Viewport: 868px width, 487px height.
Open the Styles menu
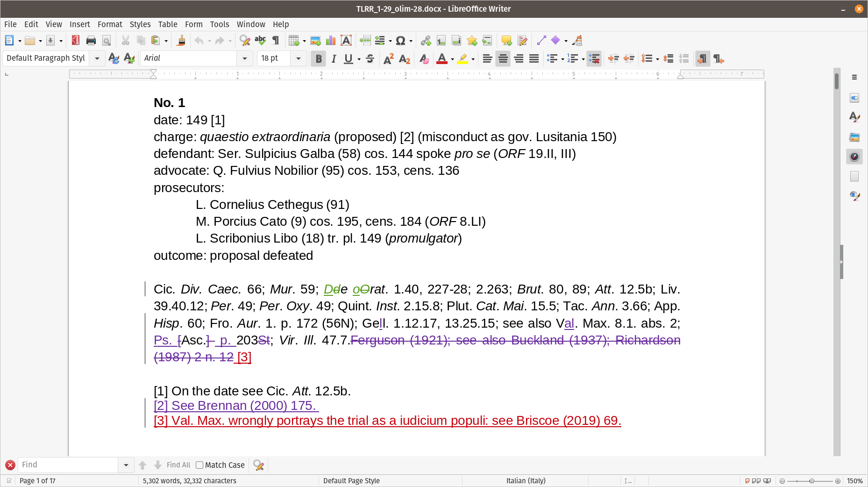(140, 24)
